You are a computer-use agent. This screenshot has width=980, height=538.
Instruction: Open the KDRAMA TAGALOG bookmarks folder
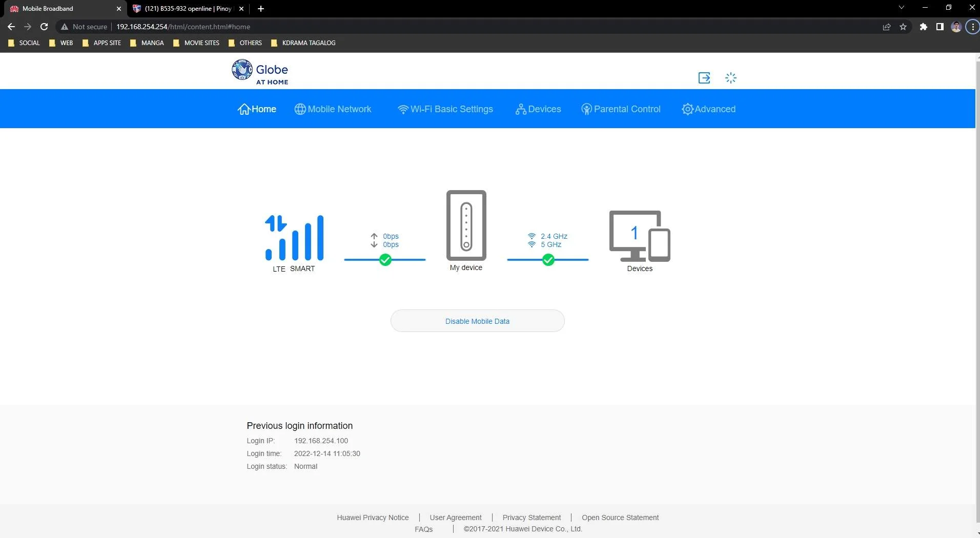pos(303,43)
